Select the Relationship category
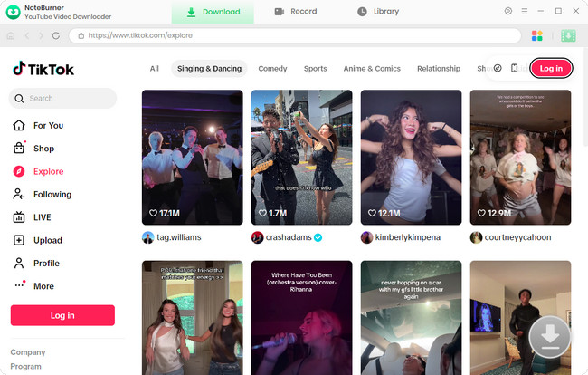The width and height of the screenshot is (588, 375). pos(439,69)
